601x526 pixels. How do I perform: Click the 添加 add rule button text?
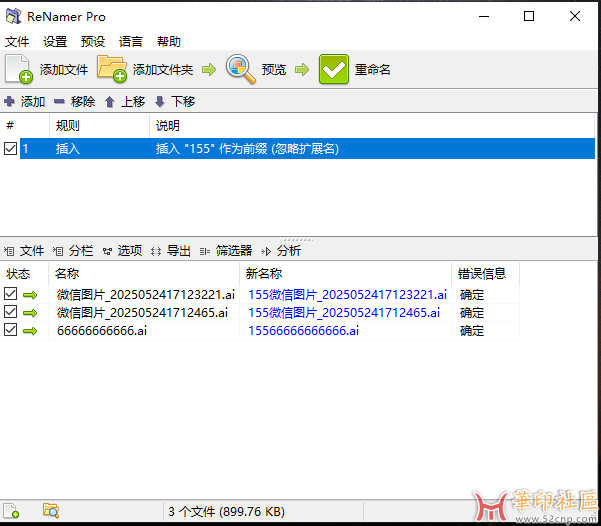coord(33,102)
